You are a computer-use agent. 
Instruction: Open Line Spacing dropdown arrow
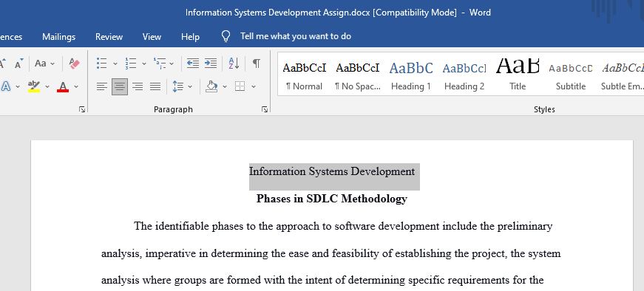coord(190,87)
